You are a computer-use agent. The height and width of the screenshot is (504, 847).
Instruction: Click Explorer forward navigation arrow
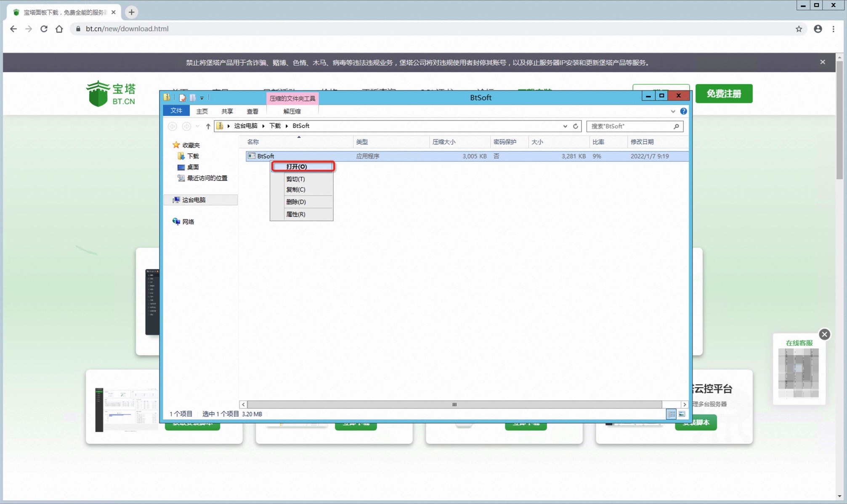pyautogui.click(x=186, y=126)
